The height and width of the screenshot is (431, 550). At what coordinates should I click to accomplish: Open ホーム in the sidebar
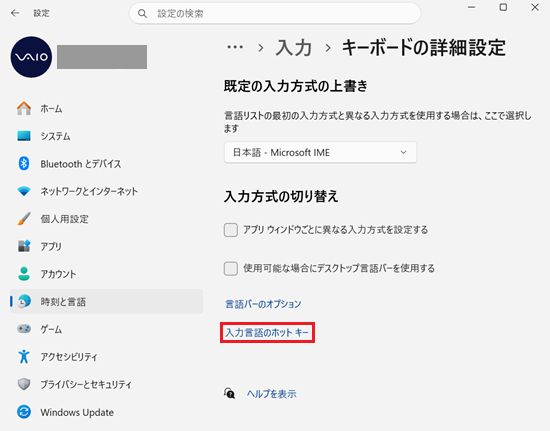coord(106,108)
